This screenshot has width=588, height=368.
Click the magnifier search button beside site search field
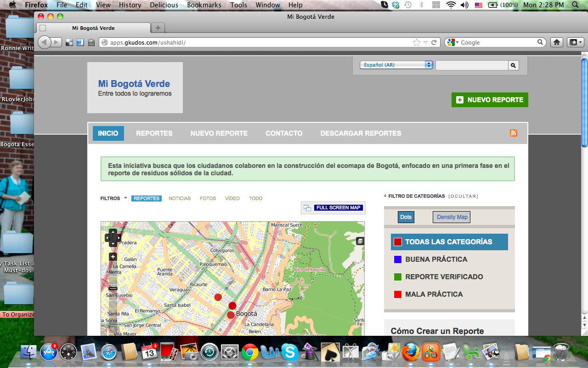[x=514, y=65]
